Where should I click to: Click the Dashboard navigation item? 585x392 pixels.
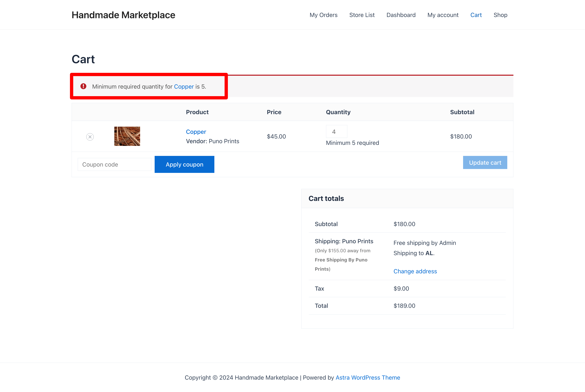tap(401, 15)
